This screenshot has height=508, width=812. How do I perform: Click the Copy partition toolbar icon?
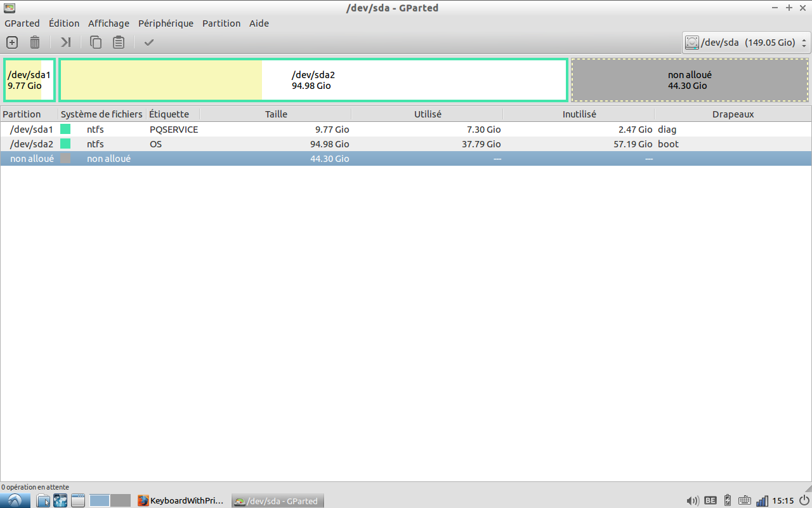coord(96,43)
